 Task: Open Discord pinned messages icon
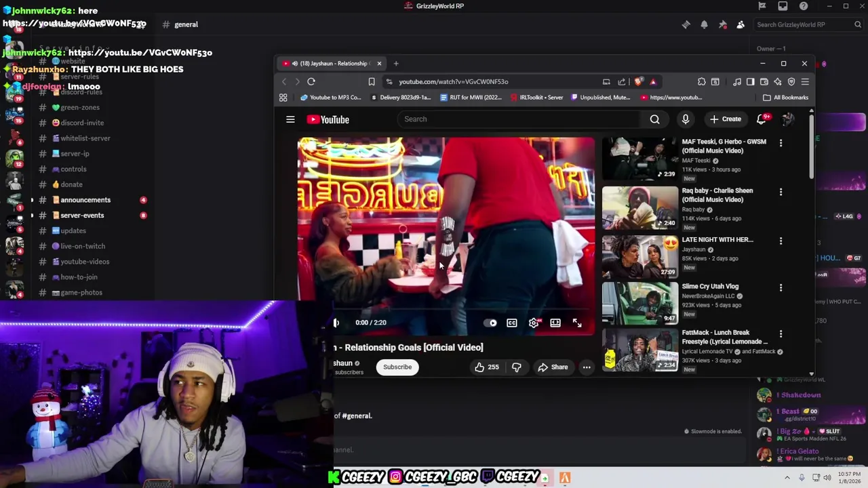pyautogui.click(x=722, y=24)
